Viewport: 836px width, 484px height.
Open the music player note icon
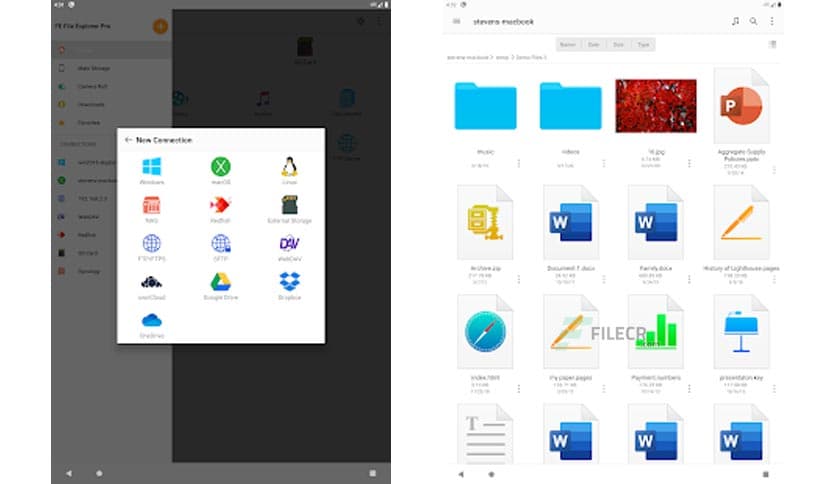pyautogui.click(x=735, y=21)
